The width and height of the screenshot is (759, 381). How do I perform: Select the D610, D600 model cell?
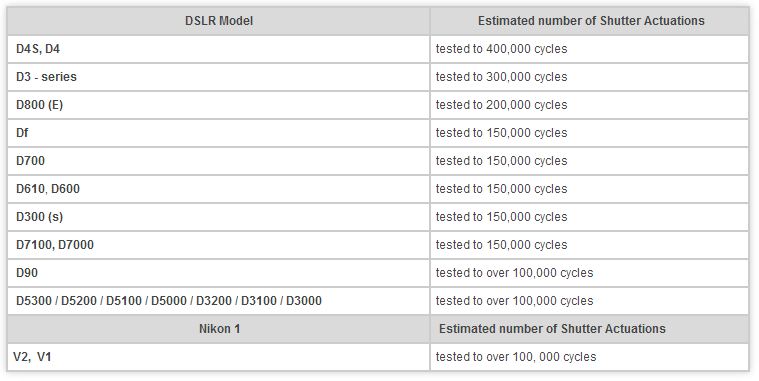pyautogui.click(x=219, y=189)
